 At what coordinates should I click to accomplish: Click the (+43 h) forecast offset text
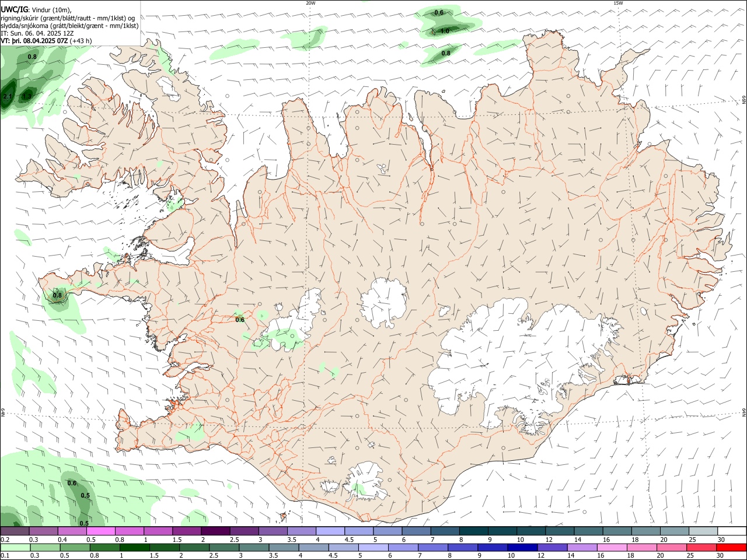[81, 41]
